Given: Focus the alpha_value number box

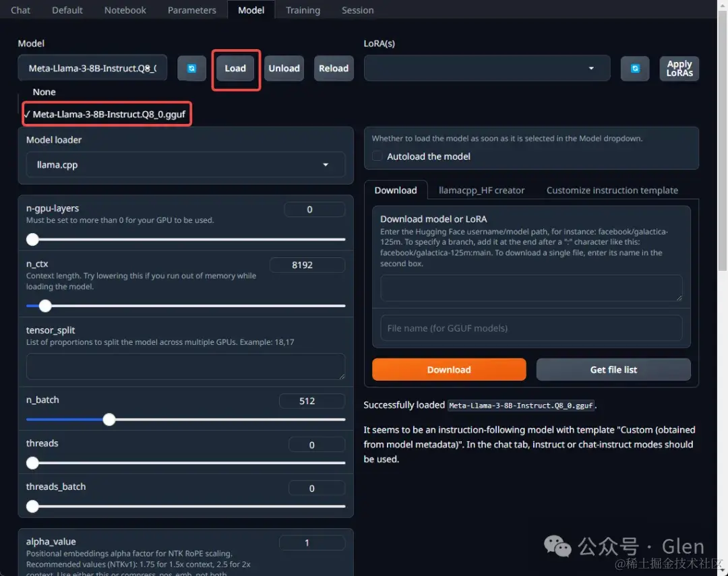Looking at the screenshot, I should coord(312,543).
